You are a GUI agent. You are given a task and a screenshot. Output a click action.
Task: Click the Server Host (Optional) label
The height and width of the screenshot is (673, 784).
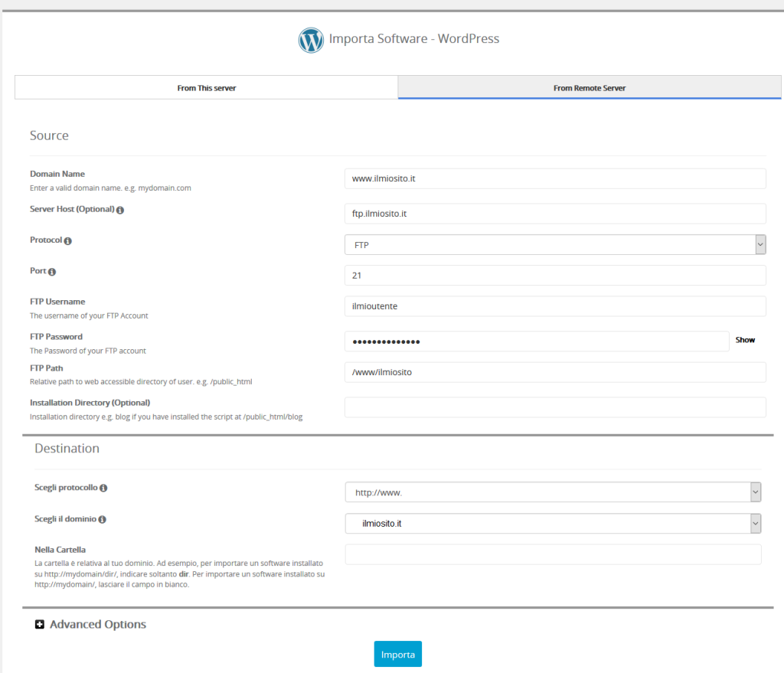72,210
